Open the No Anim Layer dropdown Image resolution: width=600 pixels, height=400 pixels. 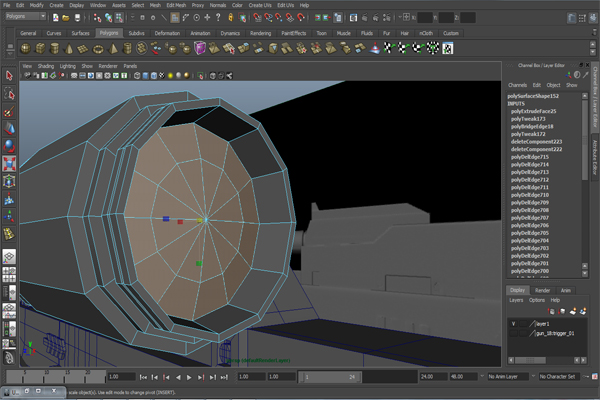508,377
